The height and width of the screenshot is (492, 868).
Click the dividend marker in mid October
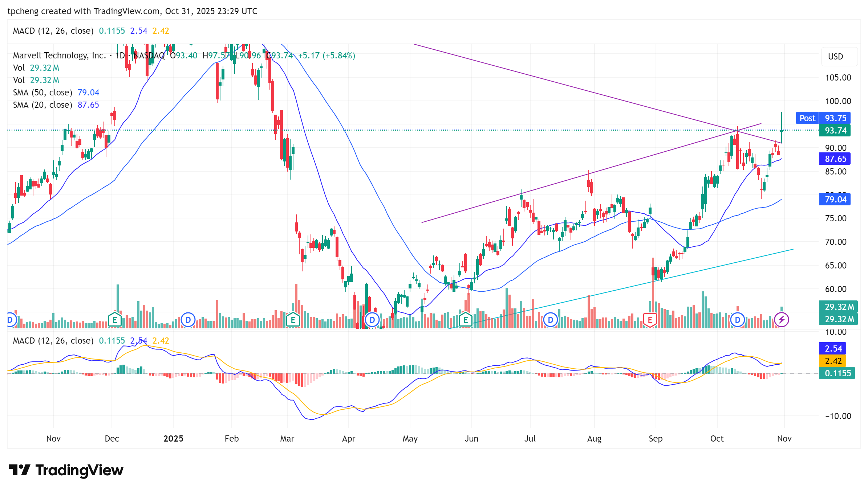click(x=738, y=320)
